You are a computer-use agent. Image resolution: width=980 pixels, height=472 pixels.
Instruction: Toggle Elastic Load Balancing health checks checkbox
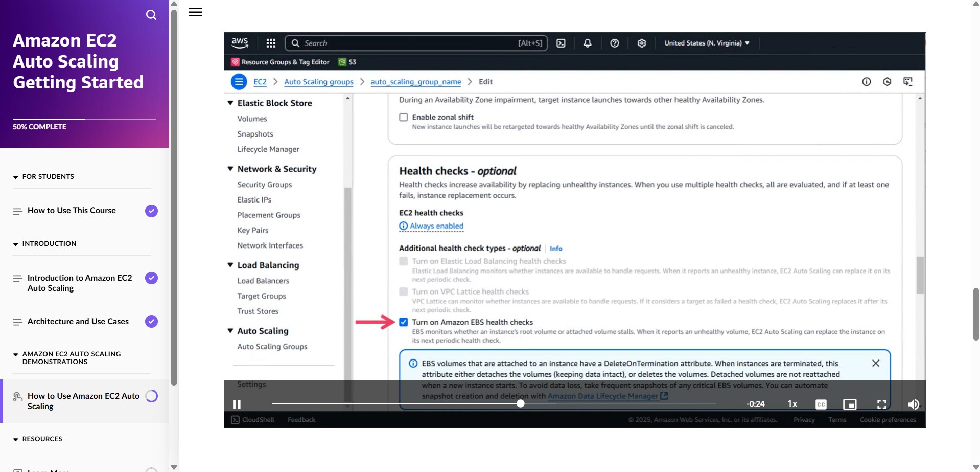click(404, 261)
